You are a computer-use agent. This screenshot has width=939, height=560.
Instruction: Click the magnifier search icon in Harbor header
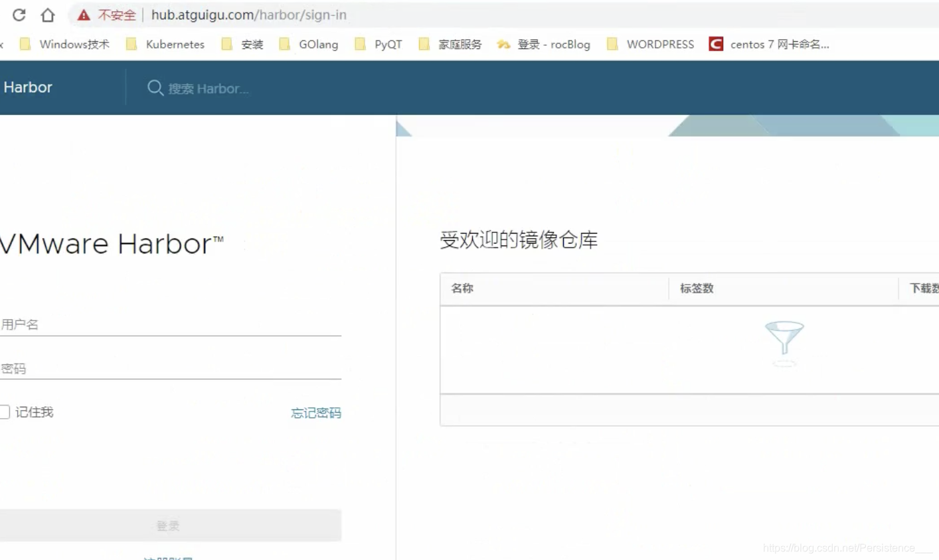coord(155,88)
